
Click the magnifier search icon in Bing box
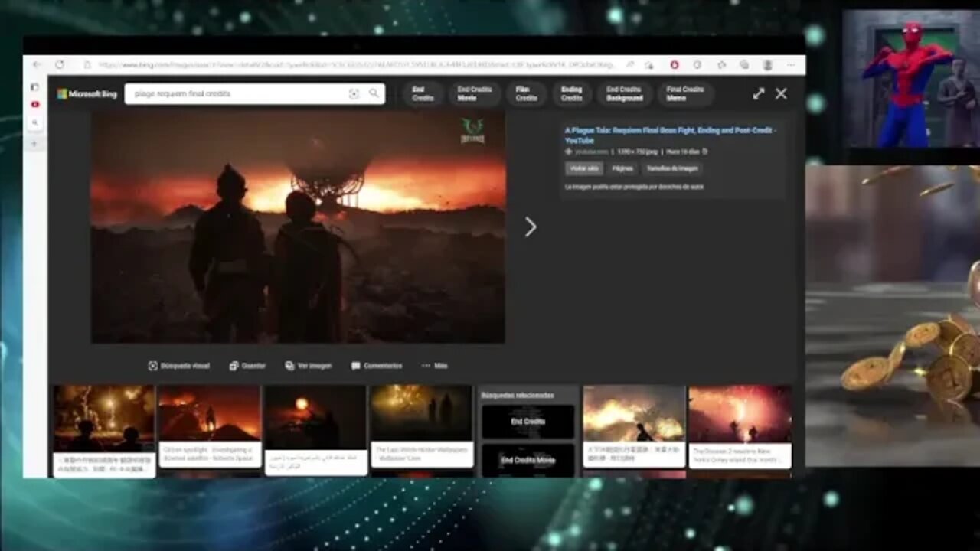[374, 93]
